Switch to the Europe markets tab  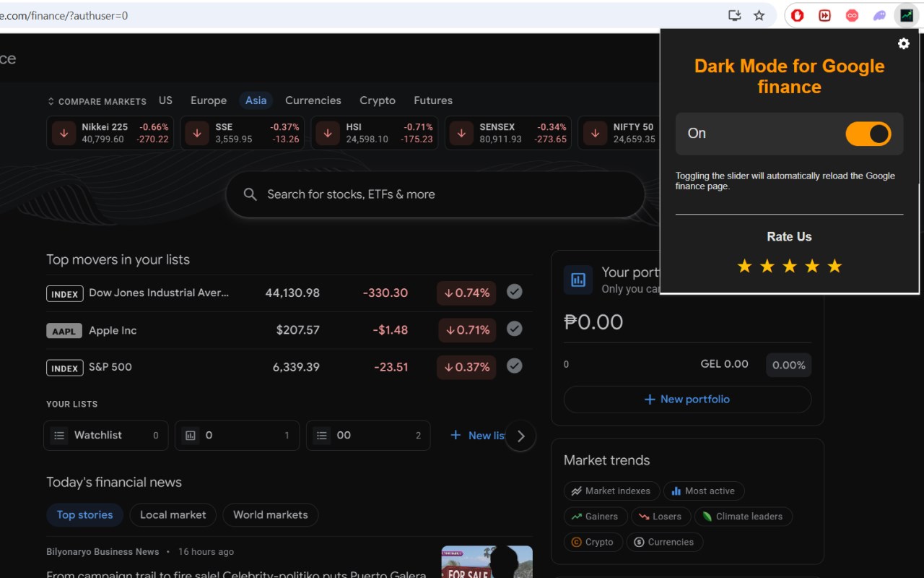(x=209, y=100)
